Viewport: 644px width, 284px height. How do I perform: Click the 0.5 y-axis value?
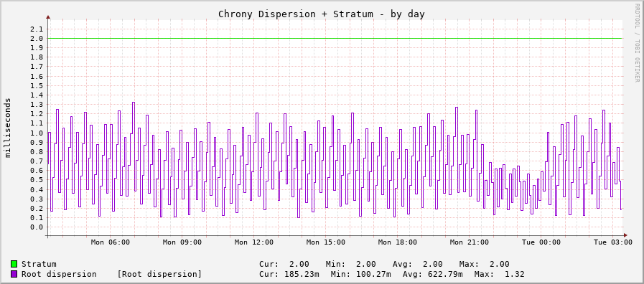[37, 180]
